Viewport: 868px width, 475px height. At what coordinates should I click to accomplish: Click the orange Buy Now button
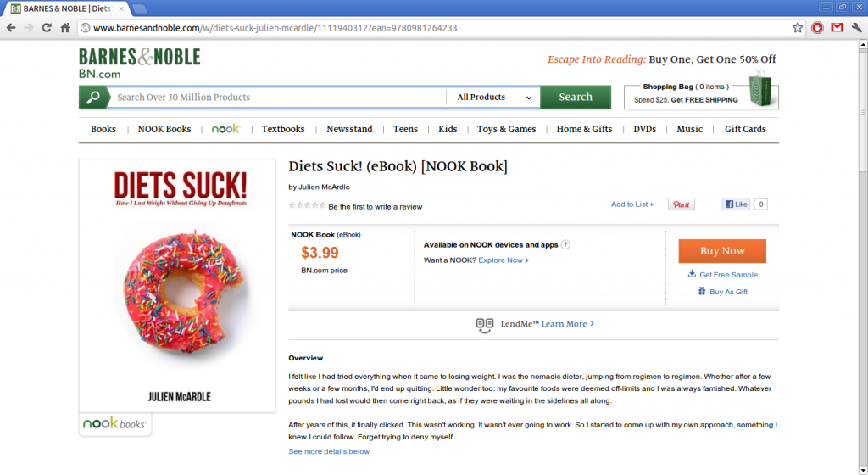[x=722, y=251]
